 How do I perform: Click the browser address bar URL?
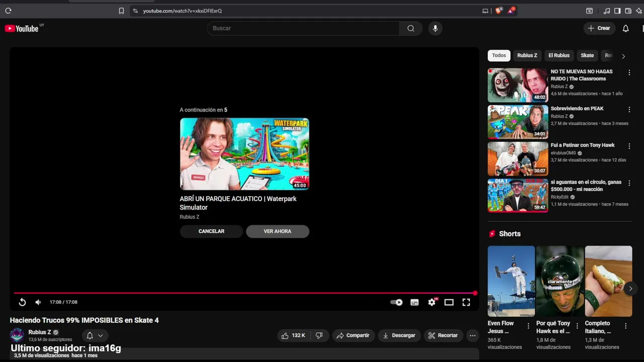pyautogui.click(x=182, y=11)
